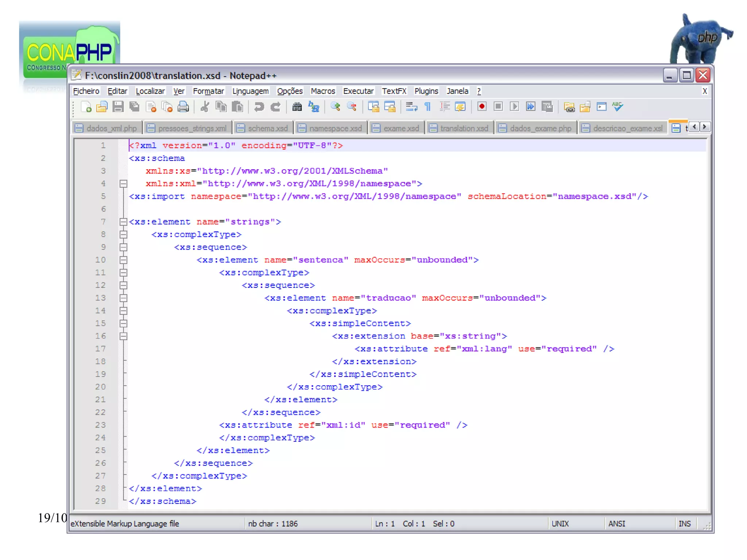Open the Plugins menu
747x560 pixels.
click(426, 91)
